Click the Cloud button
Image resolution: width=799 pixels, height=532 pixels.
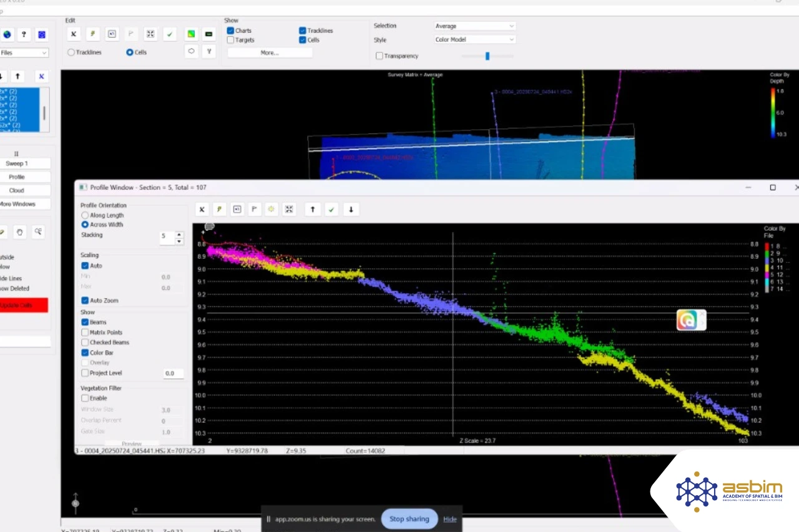17,190
